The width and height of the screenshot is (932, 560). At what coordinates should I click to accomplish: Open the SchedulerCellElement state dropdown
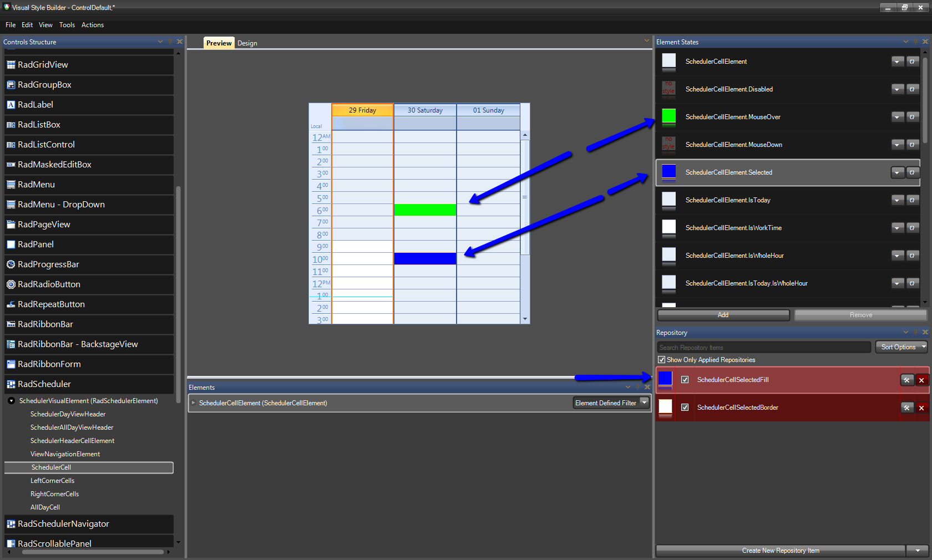898,62
